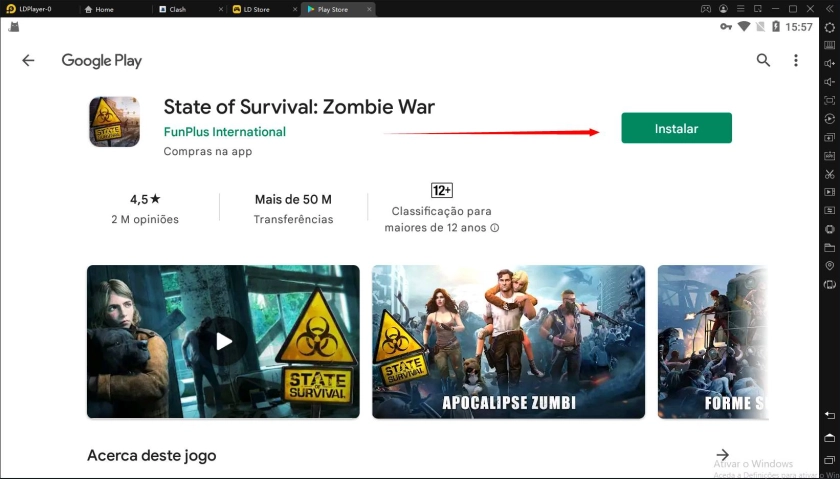
Task: Open keyboard mapping tool in sidebar
Action: (x=829, y=45)
